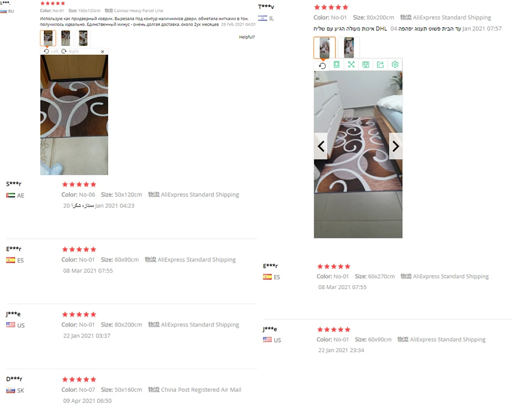513x420 pixels.
Task: Click the green tablet-shaped icon in the image toolbar
Action: click(x=337, y=65)
